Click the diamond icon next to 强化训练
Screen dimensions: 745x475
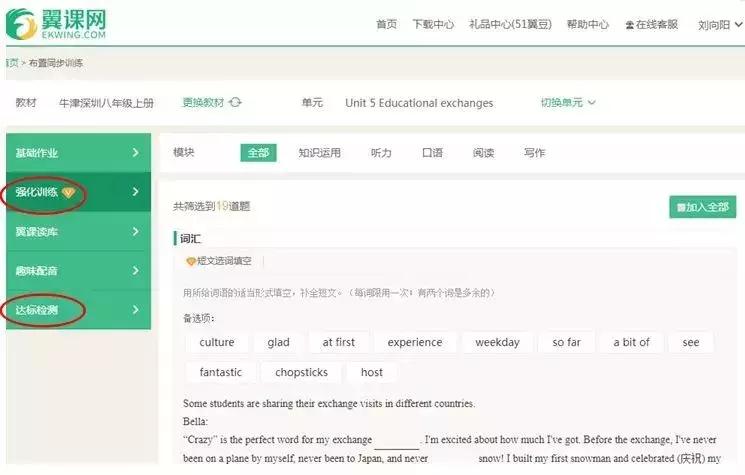point(68,192)
